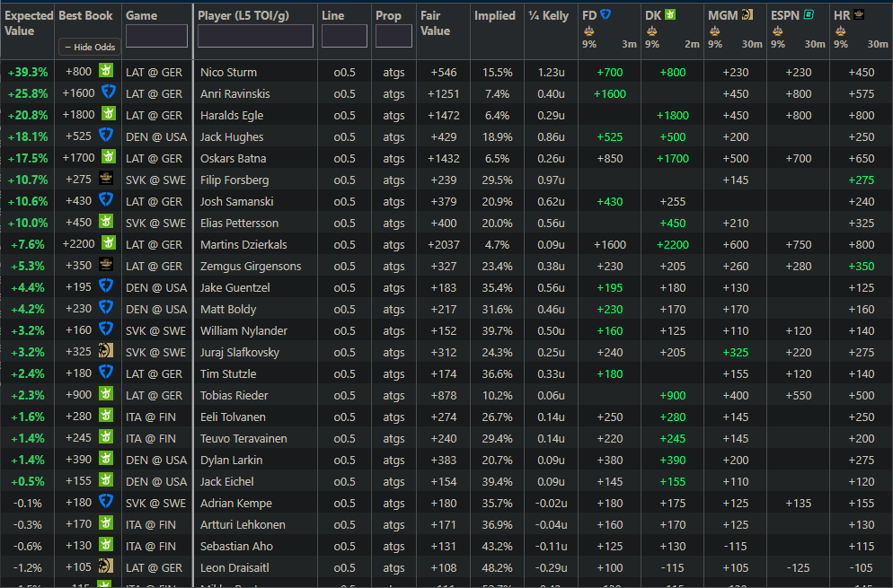
Task: Click the atgs prop in Matt Boldy row
Action: [x=393, y=310]
